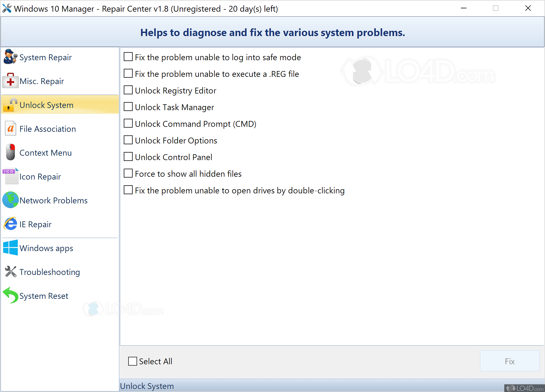
Task: Click the Misc. Repair first-aid kit icon
Action: coord(10,81)
